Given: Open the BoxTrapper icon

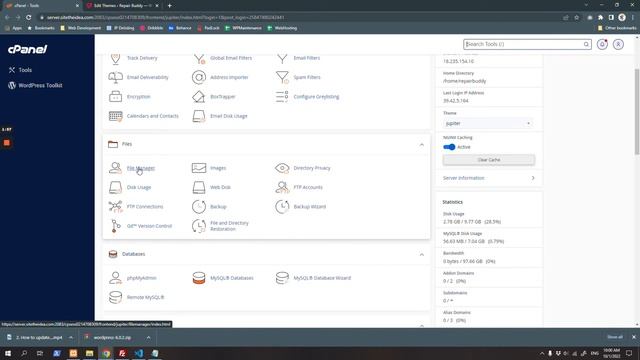Looking at the screenshot, I should point(199,97).
